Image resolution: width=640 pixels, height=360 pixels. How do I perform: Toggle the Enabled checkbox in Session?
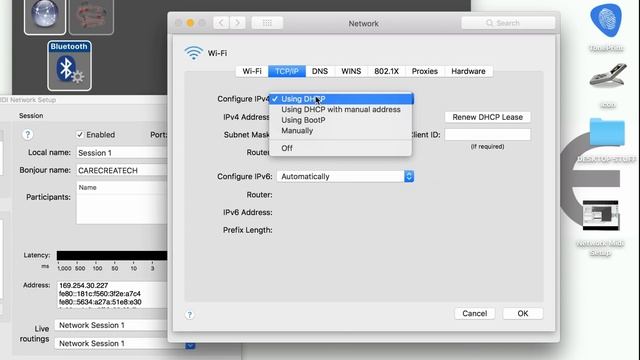click(x=80, y=135)
